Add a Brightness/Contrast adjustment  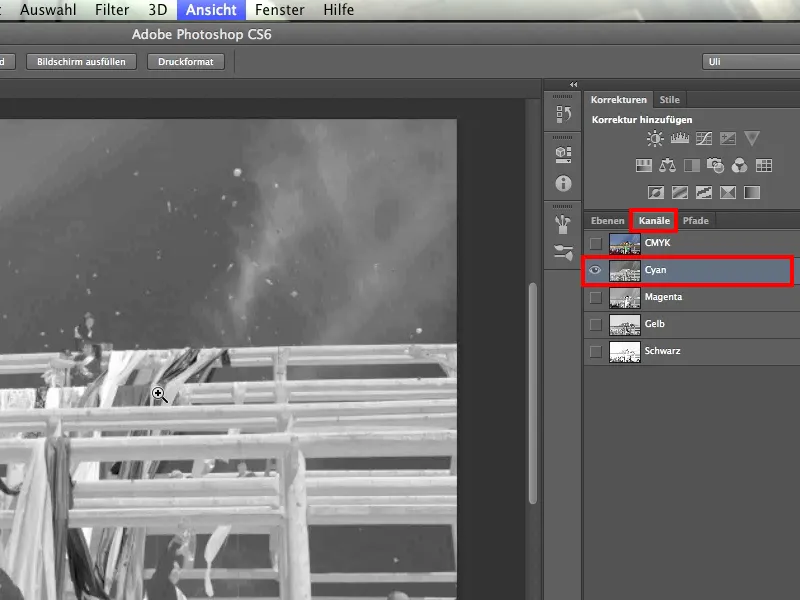pos(655,138)
